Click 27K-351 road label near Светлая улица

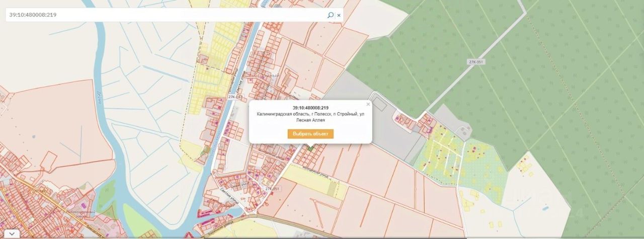pyautogui.click(x=272, y=189)
